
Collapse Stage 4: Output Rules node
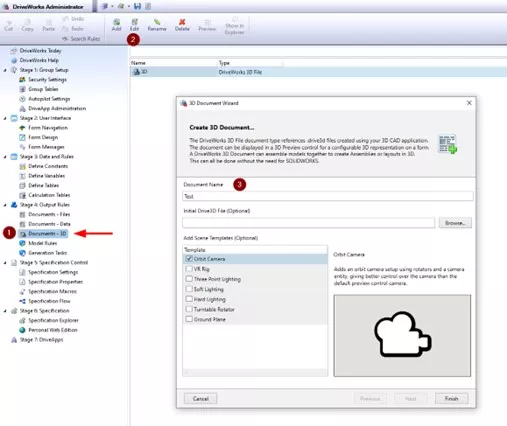(x=5, y=205)
